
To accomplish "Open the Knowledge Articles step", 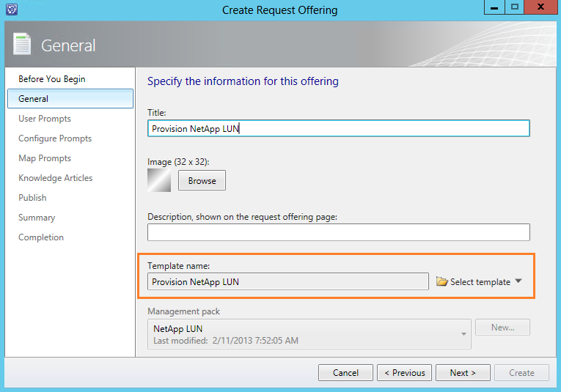I will click(56, 178).
